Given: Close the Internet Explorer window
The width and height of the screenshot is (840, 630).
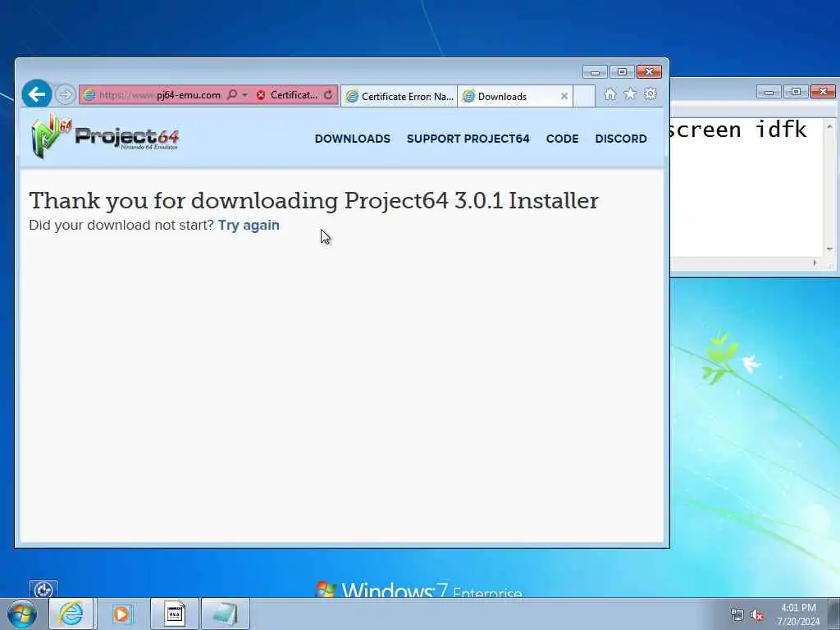Looking at the screenshot, I should (x=650, y=72).
